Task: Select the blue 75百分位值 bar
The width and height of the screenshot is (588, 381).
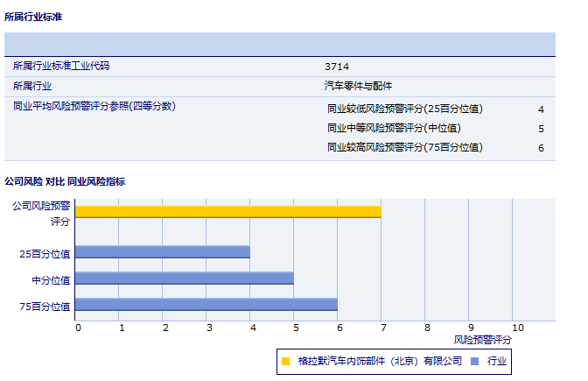Action: (x=206, y=305)
